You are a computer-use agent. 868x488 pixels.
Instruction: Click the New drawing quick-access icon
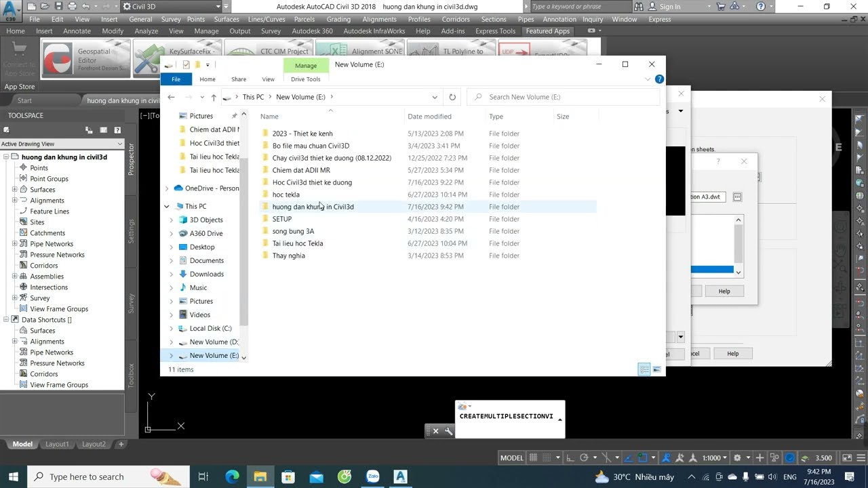coord(32,6)
